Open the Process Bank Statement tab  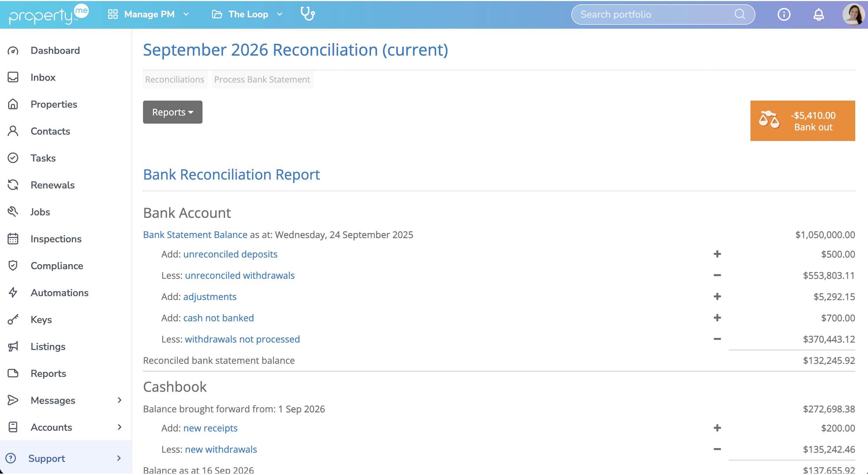(262, 80)
